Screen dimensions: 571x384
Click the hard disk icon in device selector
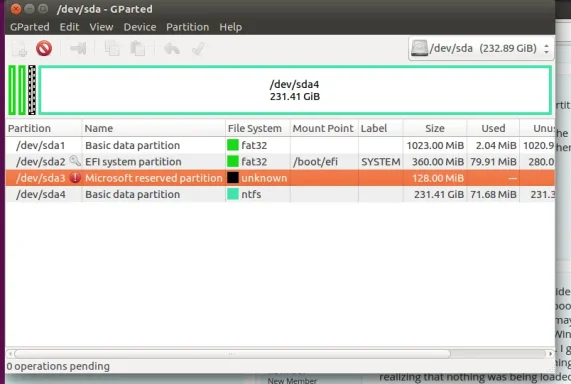tap(419, 48)
